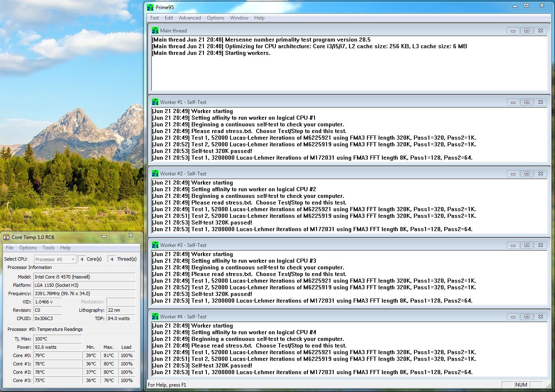
Task: Click the Worker #3 window icon
Action: 155,245
